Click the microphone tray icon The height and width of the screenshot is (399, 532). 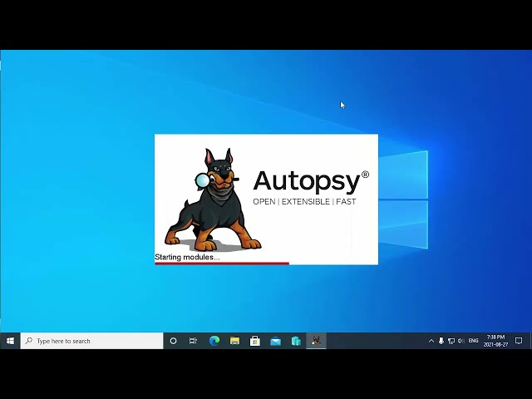(441, 341)
